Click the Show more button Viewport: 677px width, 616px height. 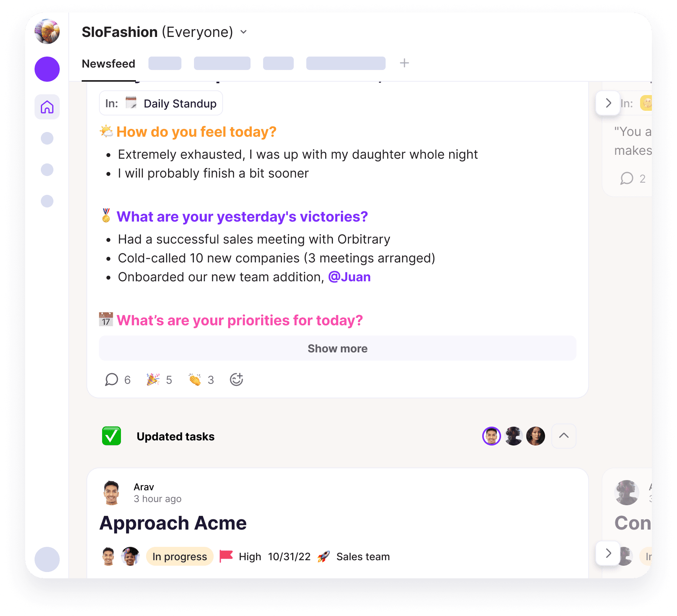point(338,348)
